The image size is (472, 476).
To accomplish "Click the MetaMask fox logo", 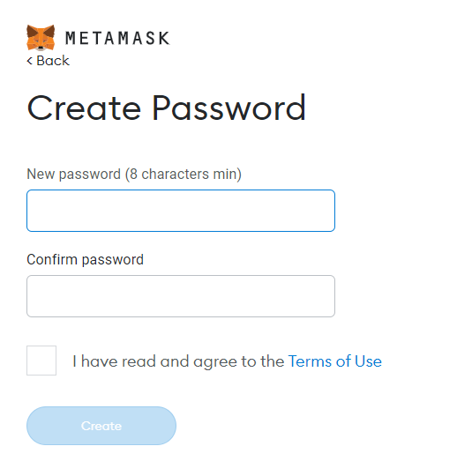I will click(41, 38).
